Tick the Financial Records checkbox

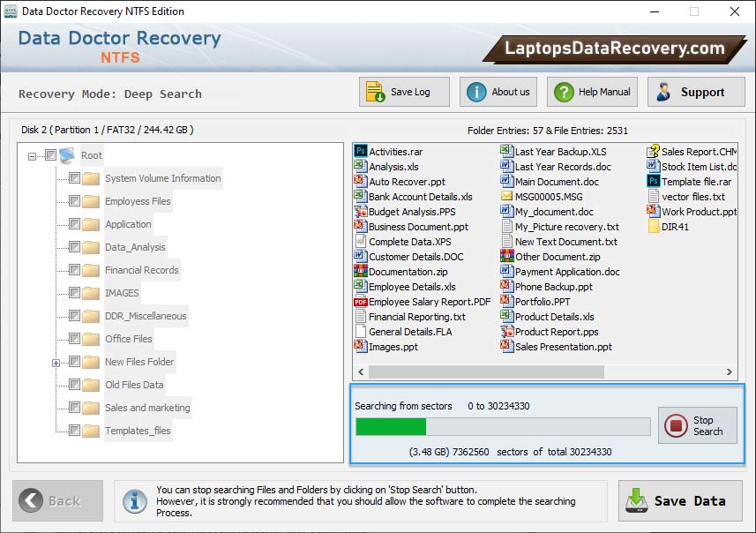click(x=74, y=270)
